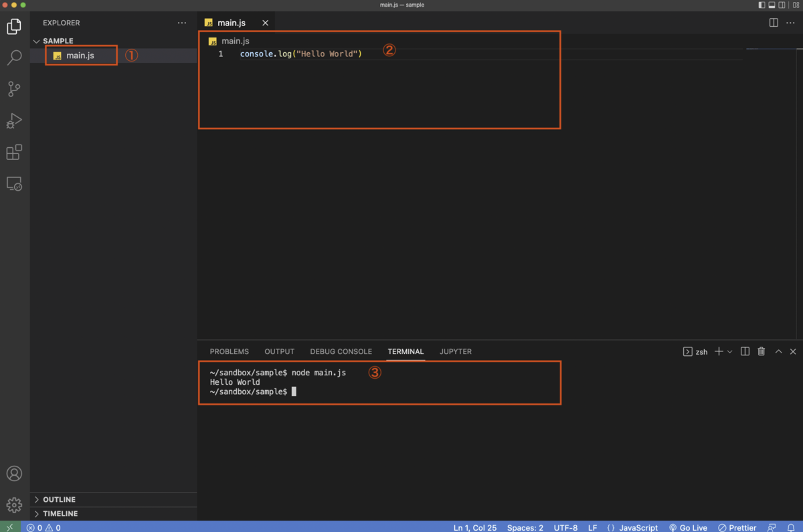The width and height of the screenshot is (803, 532).
Task: Switch to the TERMINAL panel tab
Action: point(406,351)
